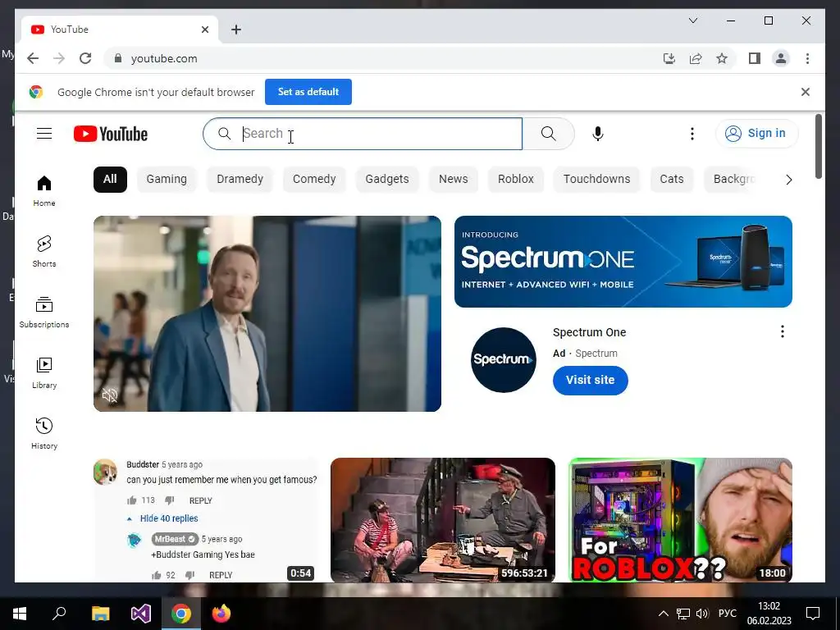840x630 pixels.
Task: Show hidden system tray icons
Action: click(x=663, y=614)
